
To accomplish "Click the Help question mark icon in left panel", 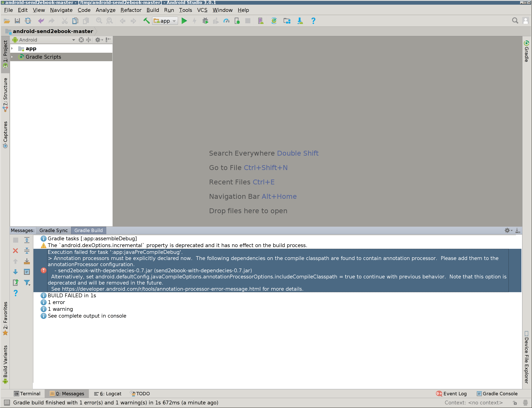I will point(15,293).
